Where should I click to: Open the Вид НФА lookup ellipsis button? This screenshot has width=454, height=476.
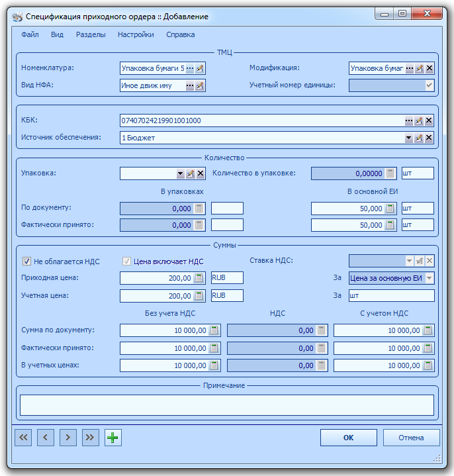190,85
